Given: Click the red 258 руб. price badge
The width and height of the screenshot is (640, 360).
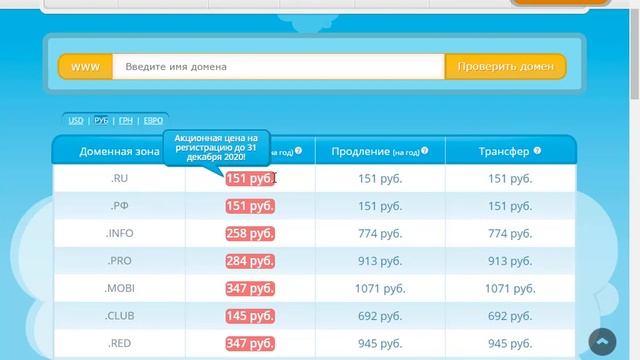Looking at the screenshot, I should click(250, 233).
